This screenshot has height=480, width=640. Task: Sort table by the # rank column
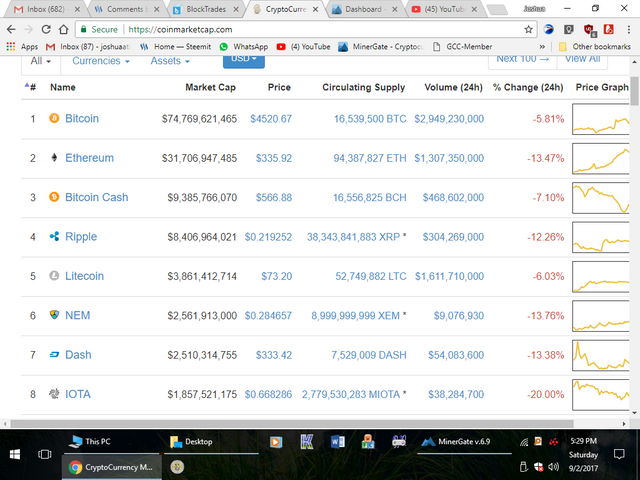[x=31, y=87]
